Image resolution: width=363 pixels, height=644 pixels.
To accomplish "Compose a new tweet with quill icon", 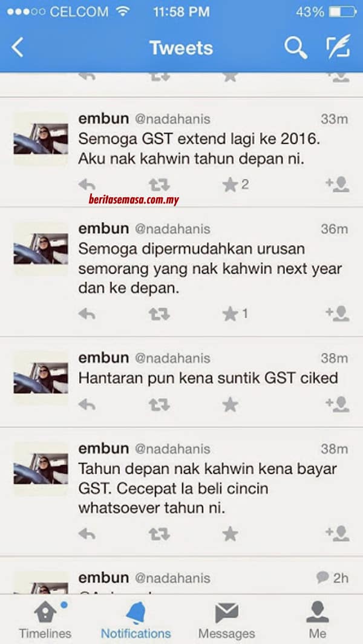I will point(339,47).
